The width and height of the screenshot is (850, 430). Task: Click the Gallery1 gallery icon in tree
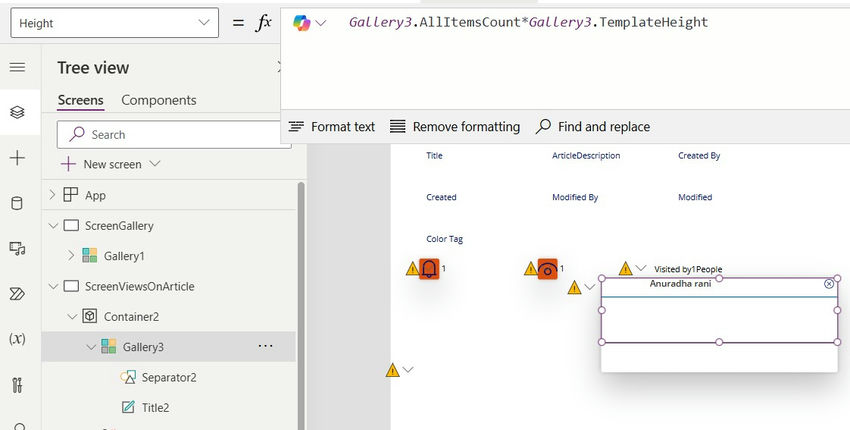tap(90, 255)
